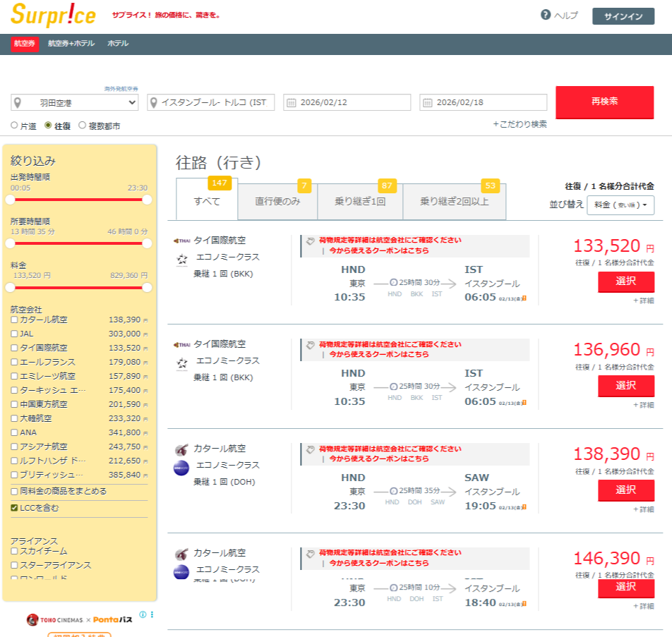Expand +詳細 for 146,390 yen flight

644,607
